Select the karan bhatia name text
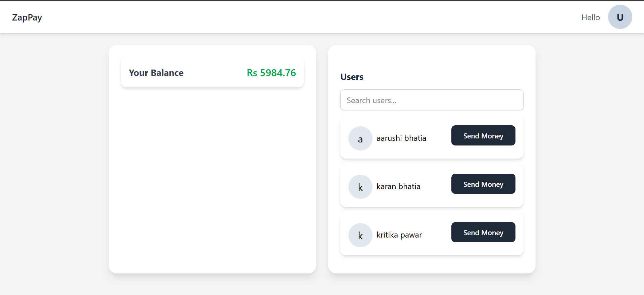 pos(398,186)
